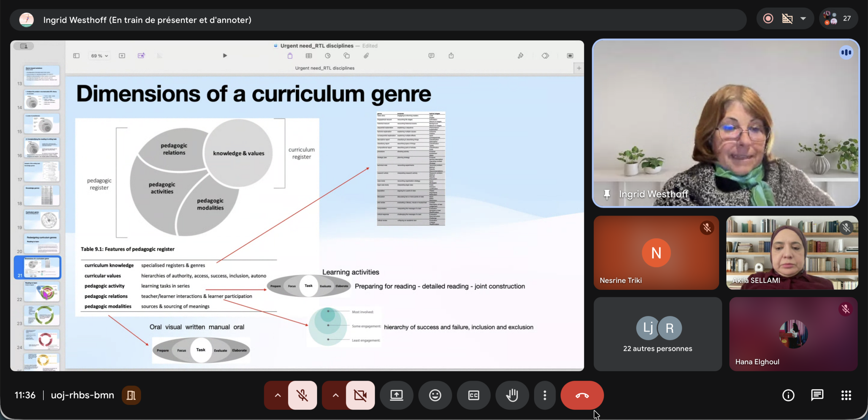Viewport: 868px width, 420px height.
Task: Click the red leave call button
Action: (x=582, y=395)
